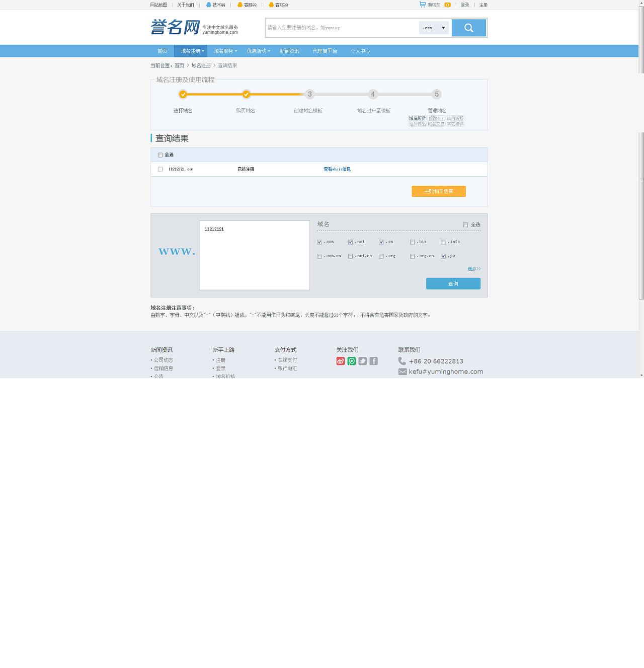Click step 3 circle 创建域名模板
The width and height of the screenshot is (644, 668).
coord(310,94)
